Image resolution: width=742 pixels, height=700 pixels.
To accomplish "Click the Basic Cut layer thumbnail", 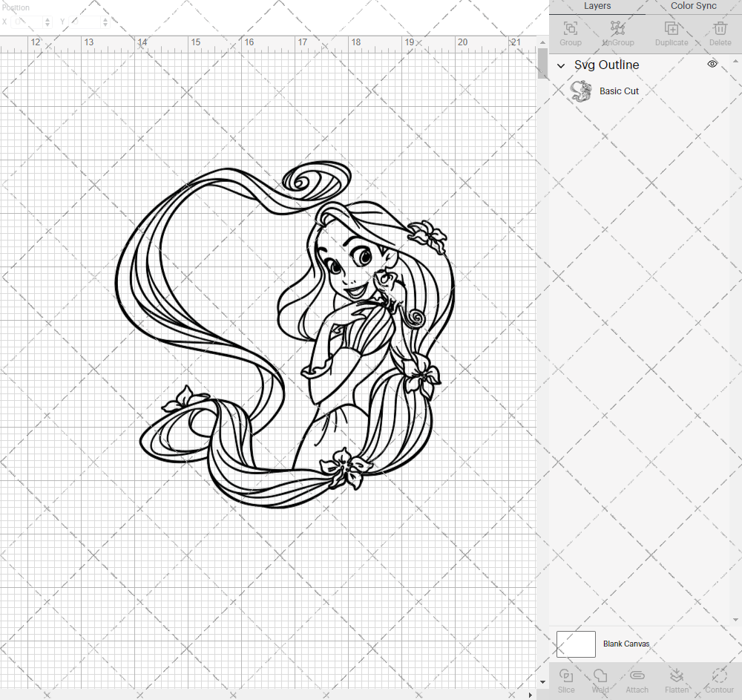I will click(582, 90).
